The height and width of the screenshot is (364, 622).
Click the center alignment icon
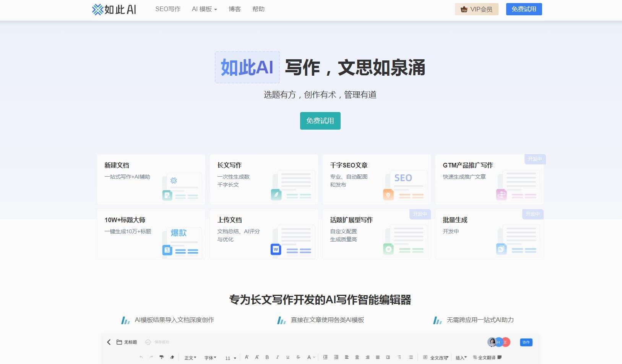357,357
